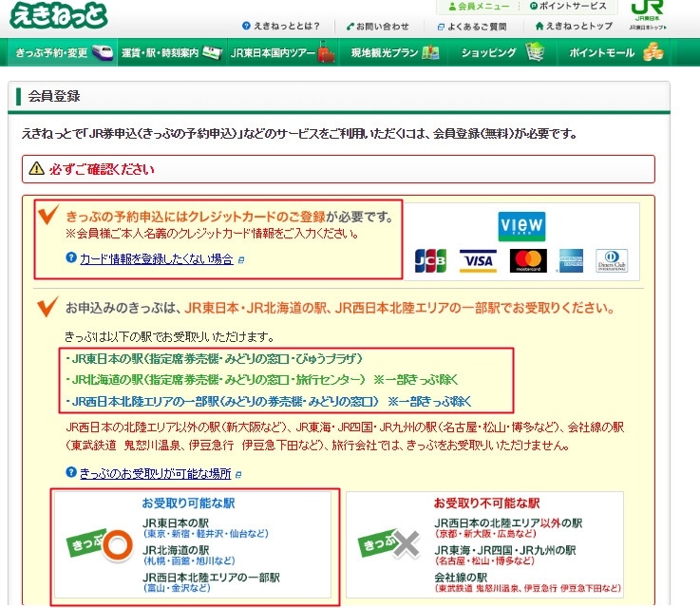The width and height of the screenshot is (700, 608).
Task: Open ポイントモール menu tab
Action: click(614, 52)
